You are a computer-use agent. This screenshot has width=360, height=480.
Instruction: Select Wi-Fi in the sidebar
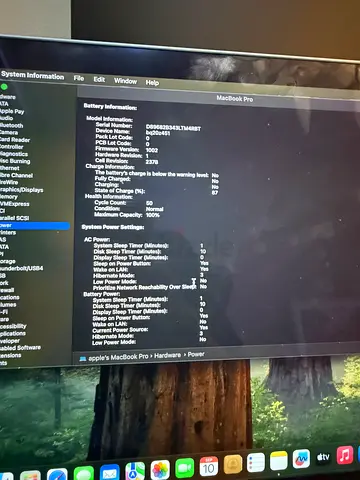pyautogui.click(x=4, y=312)
